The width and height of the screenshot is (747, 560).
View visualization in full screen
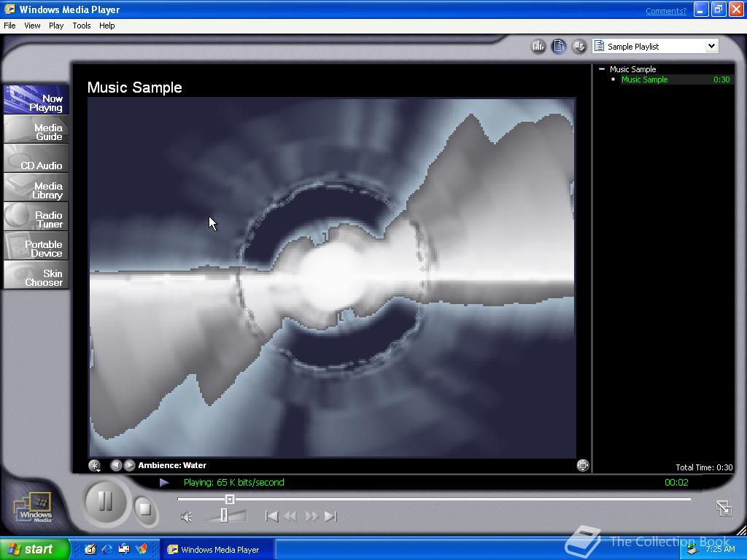[583, 465]
